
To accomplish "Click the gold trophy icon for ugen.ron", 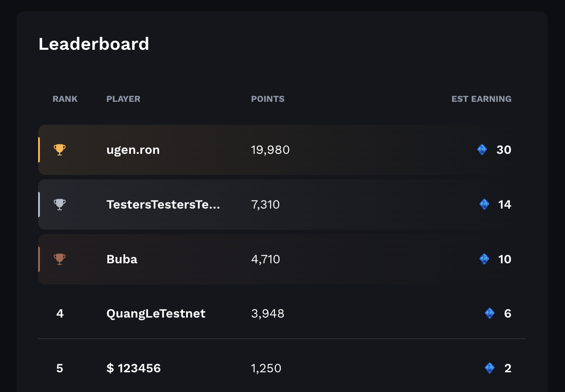I will point(59,150).
